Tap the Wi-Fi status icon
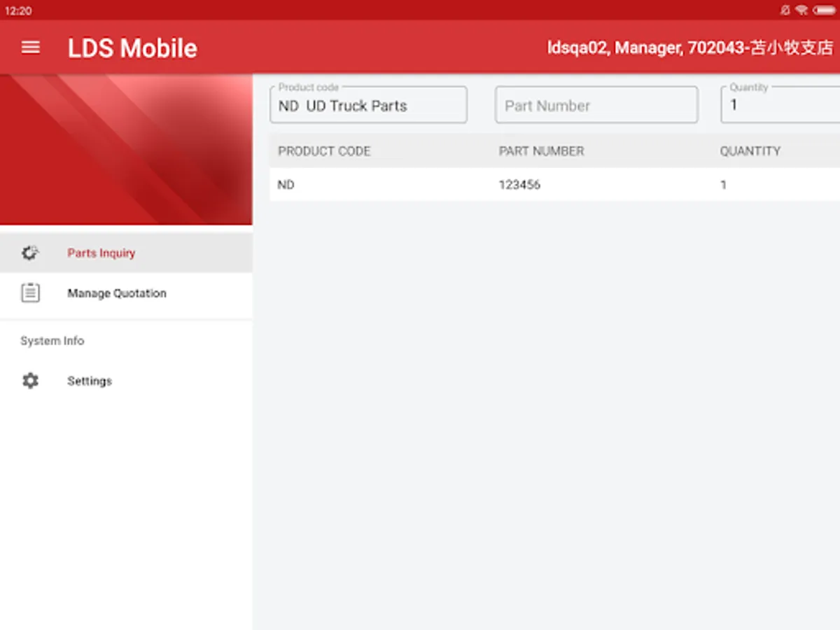840x630 pixels. point(801,10)
